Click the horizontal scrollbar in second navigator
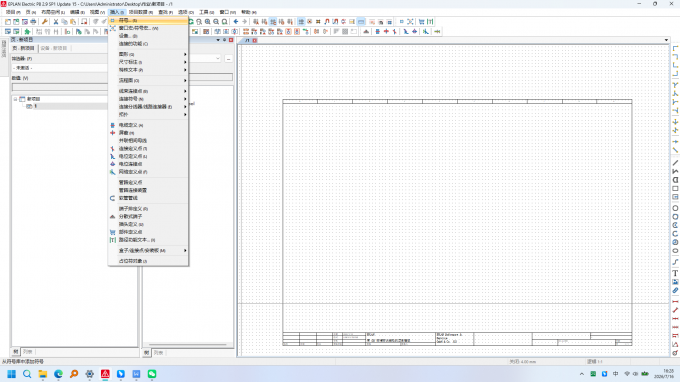The height and width of the screenshot is (382, 680). (x=187, y=345)
